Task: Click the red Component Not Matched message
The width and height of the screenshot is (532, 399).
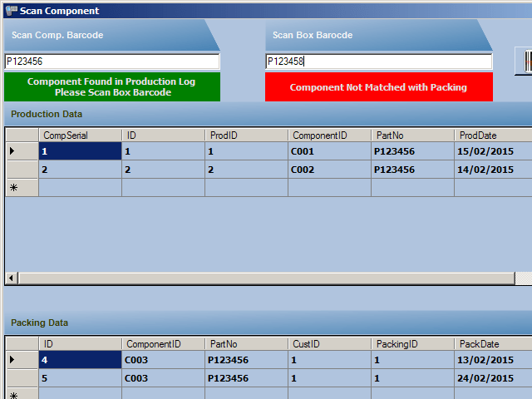Action: tap(378, 87)
